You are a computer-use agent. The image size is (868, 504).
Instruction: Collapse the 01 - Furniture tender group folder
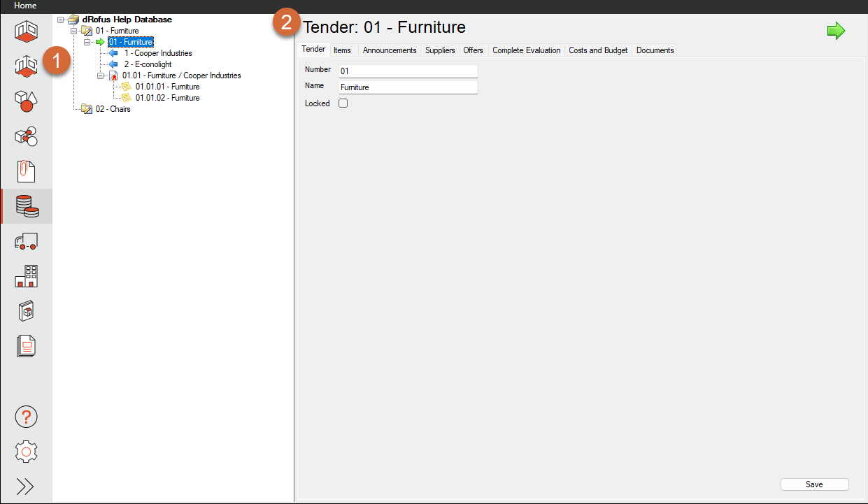coord(74,31)
